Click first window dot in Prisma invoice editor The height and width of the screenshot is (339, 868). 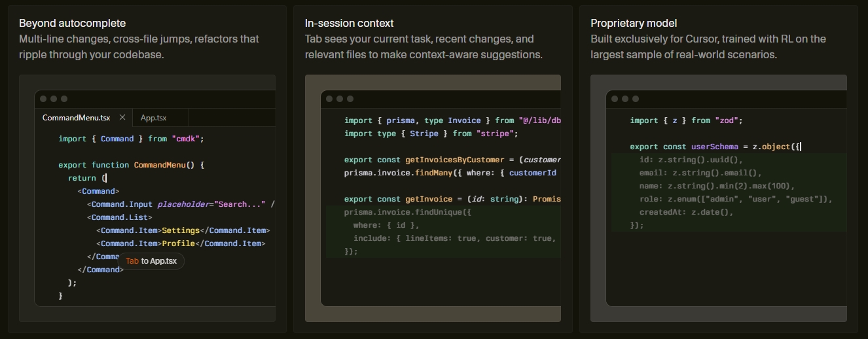pyautogui.click(x=329, y=99)
